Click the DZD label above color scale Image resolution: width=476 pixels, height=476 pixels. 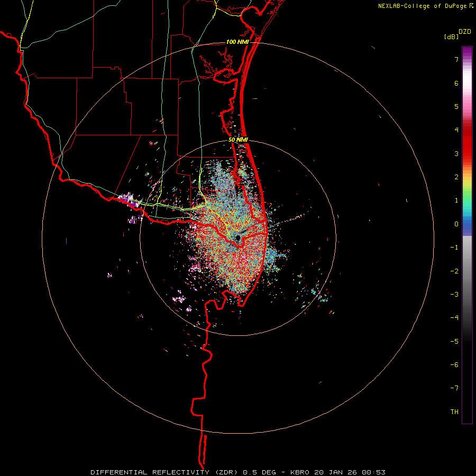pyautogui.click(x=465, y=32)
